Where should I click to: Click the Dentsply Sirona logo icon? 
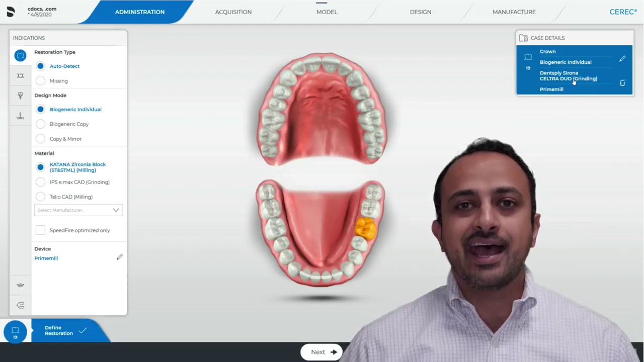pos(11,12)
